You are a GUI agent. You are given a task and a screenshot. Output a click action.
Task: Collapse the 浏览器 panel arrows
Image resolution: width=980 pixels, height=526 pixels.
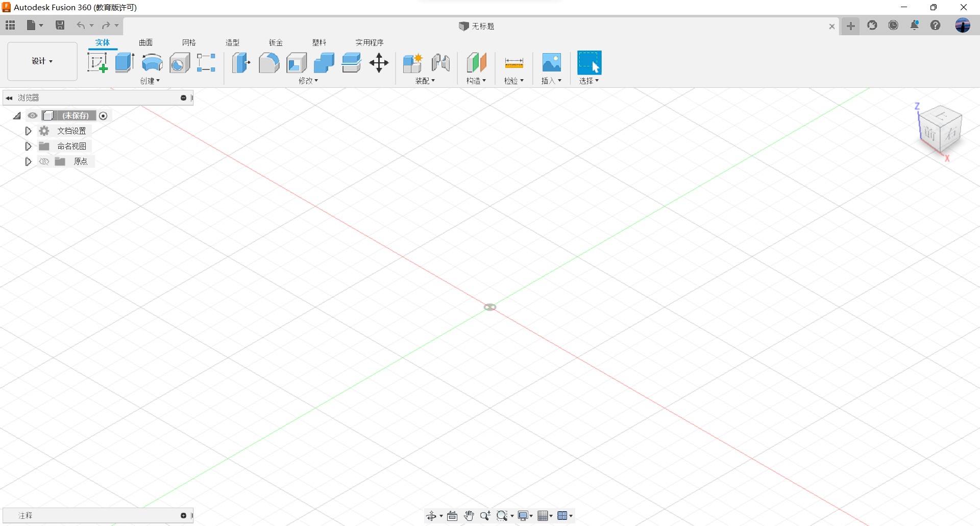pyautogui.click(x=9, y=98)
